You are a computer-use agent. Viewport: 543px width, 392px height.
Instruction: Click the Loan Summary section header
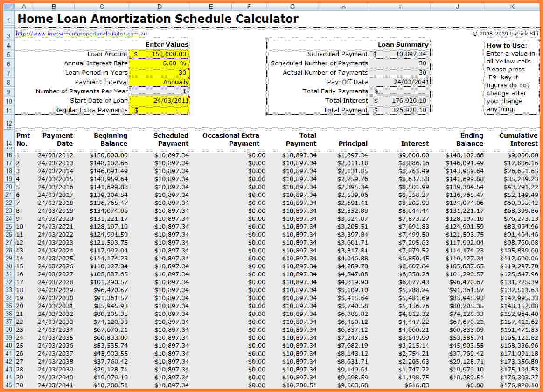pos(403,45)
